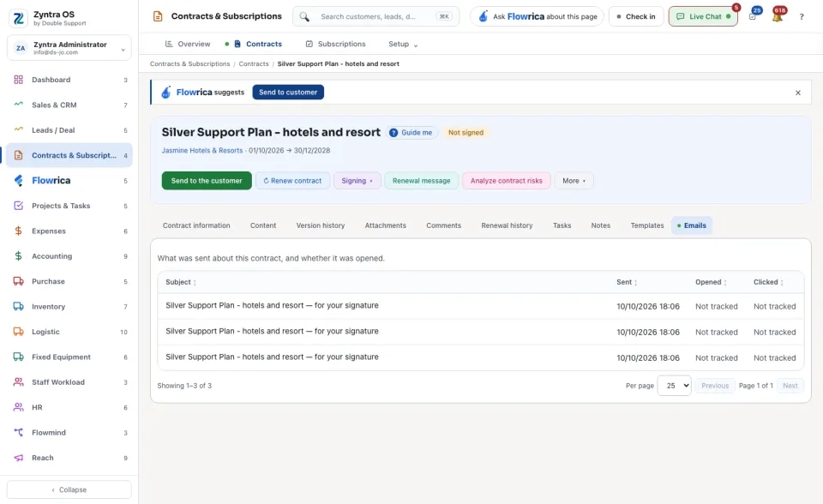
Task: Open the Logistic sidebar icon
Action: click(x=18, y=332)
